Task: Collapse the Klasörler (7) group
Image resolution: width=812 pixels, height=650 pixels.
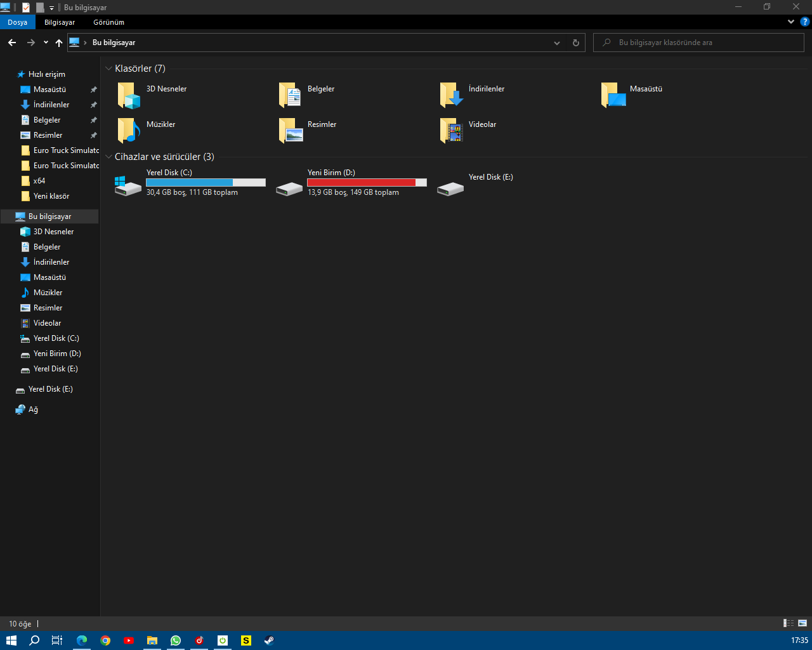Action: (109, 69)
